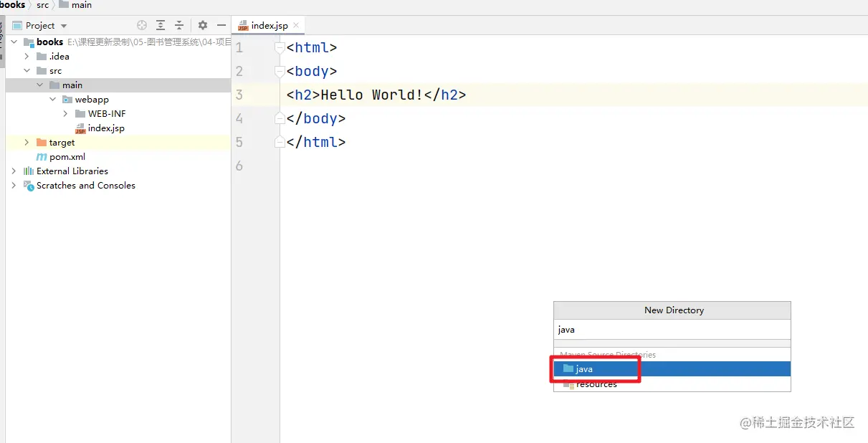Expand the target folder
Screen dimensions: 868x443
[x=27, y=142]
